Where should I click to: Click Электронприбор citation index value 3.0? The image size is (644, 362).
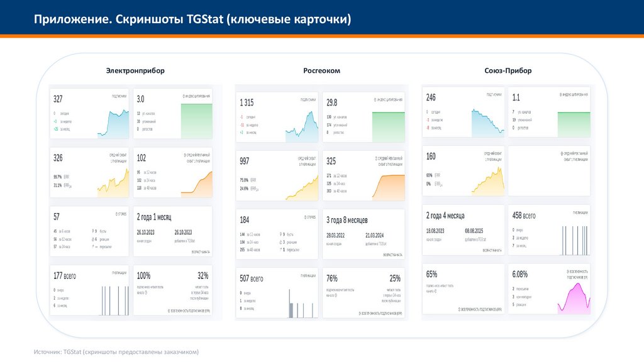click(x=140, y=99)
